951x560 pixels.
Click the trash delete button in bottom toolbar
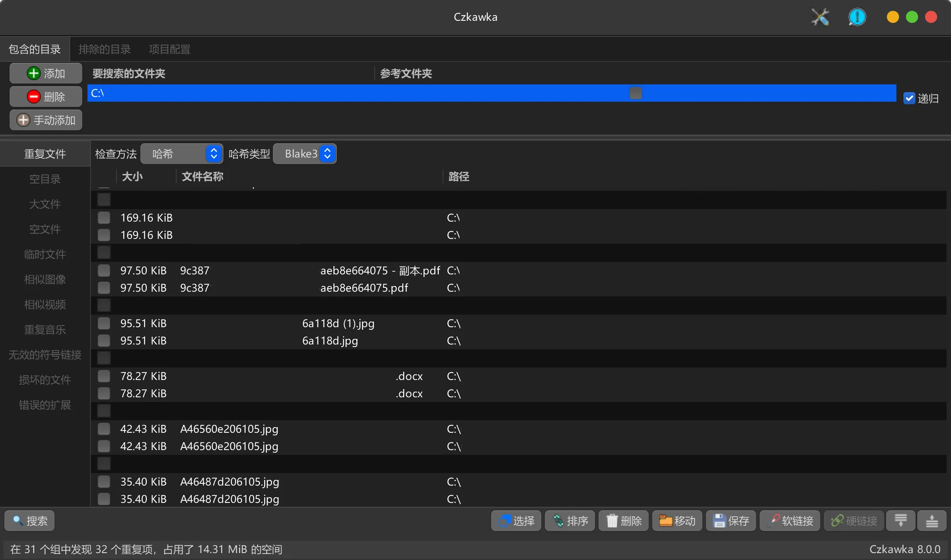624,521
